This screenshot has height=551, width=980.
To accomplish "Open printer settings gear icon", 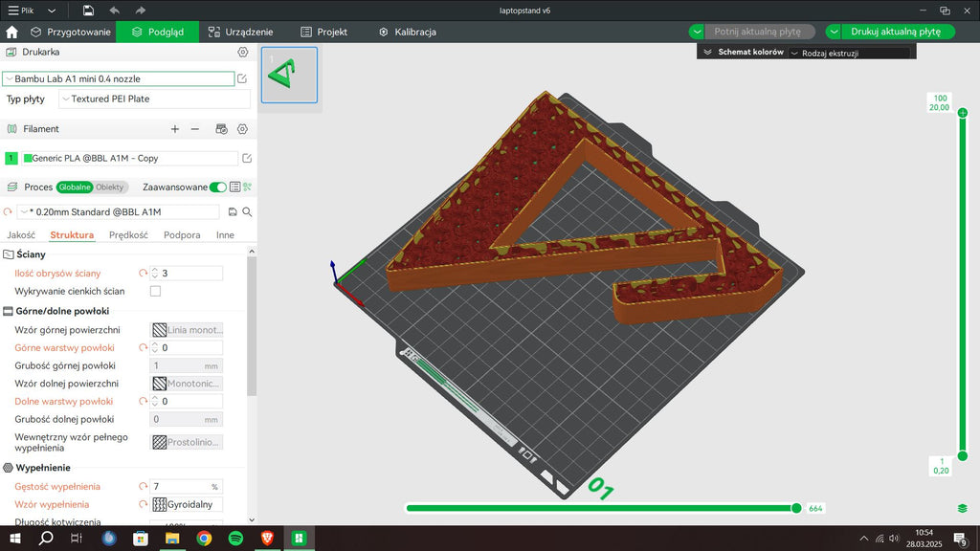I will coord(242,52).
